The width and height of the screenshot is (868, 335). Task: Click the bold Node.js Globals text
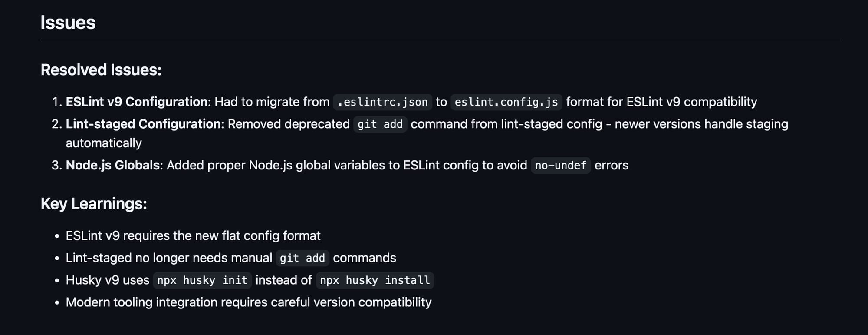tap(113, 165)
